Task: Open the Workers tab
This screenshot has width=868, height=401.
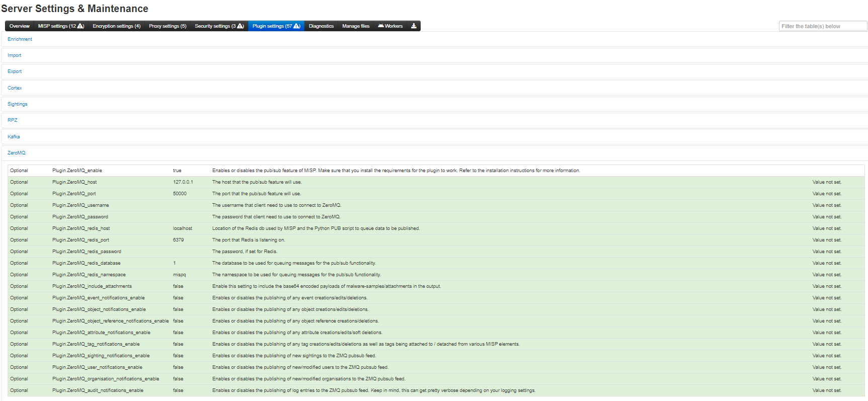Action: 390,26
